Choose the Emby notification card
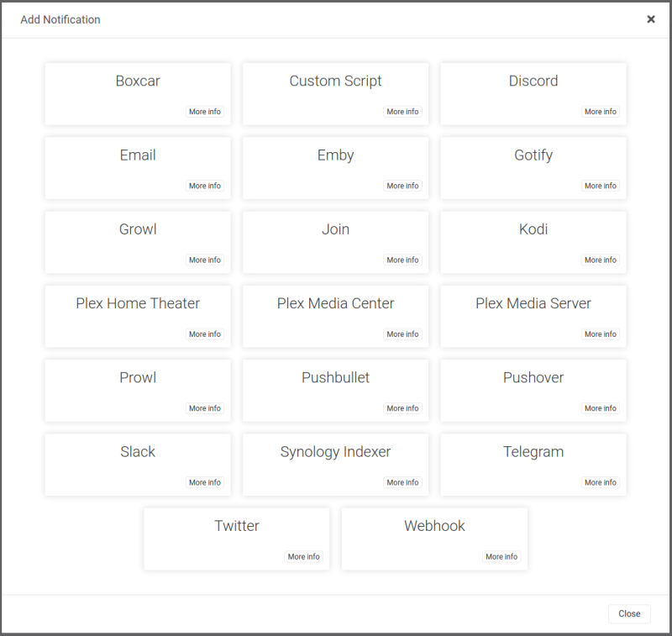 tap(335, 168)
